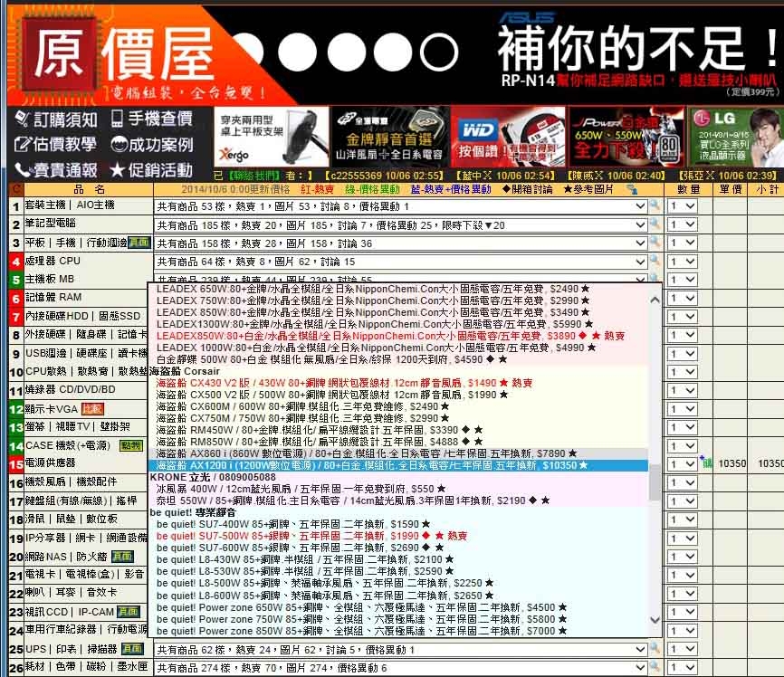This screenshot has height=677, width=784.
Task: Select be quiet! L8-430W $2100 option
Action: tap(398, 559)
